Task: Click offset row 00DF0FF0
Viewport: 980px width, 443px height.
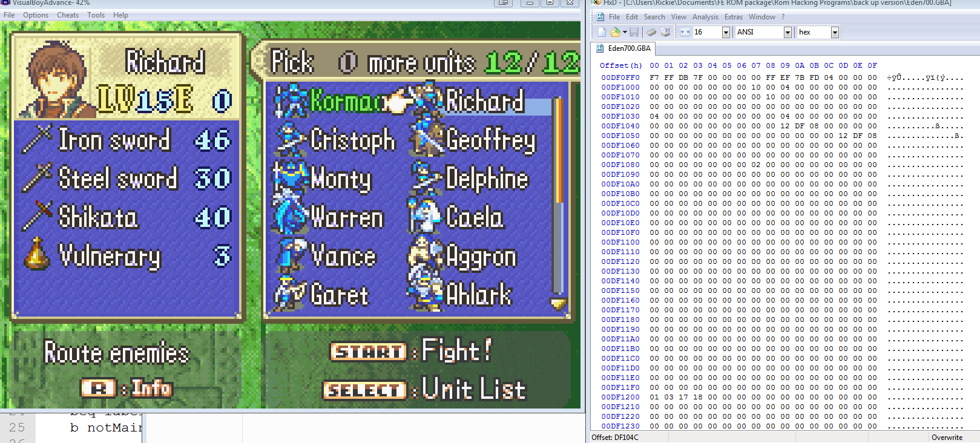Action: click(620, 77)
